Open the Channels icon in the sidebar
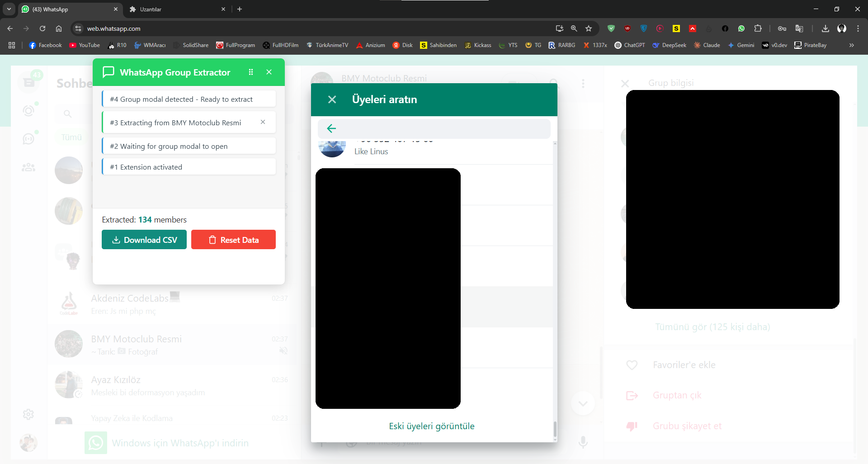Viewport: 868px width, 464px height. 28,139
